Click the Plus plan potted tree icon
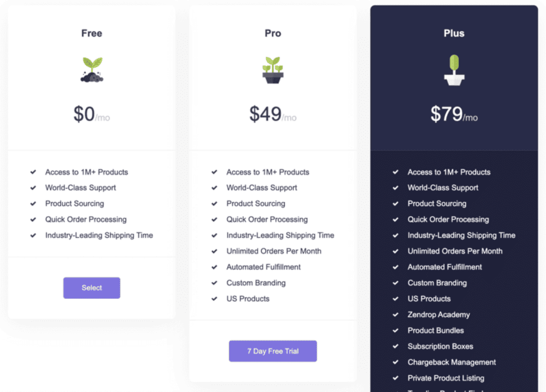Viewport: 546px width, 392px height. point(454,70)
